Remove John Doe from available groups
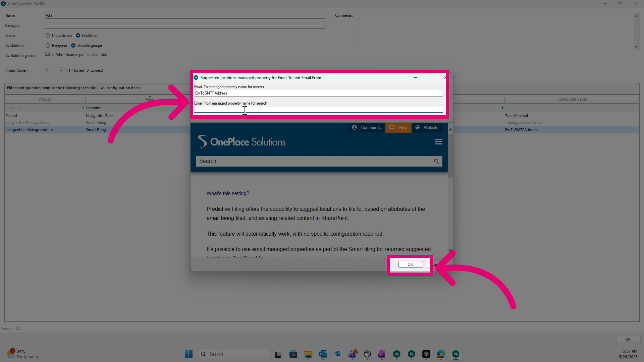The image size is (644, 362). (88, 55)
